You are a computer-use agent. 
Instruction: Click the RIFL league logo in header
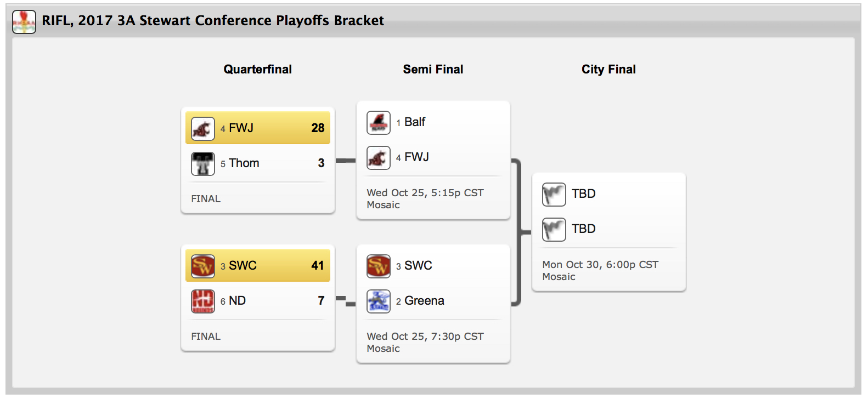pos(24,22)
